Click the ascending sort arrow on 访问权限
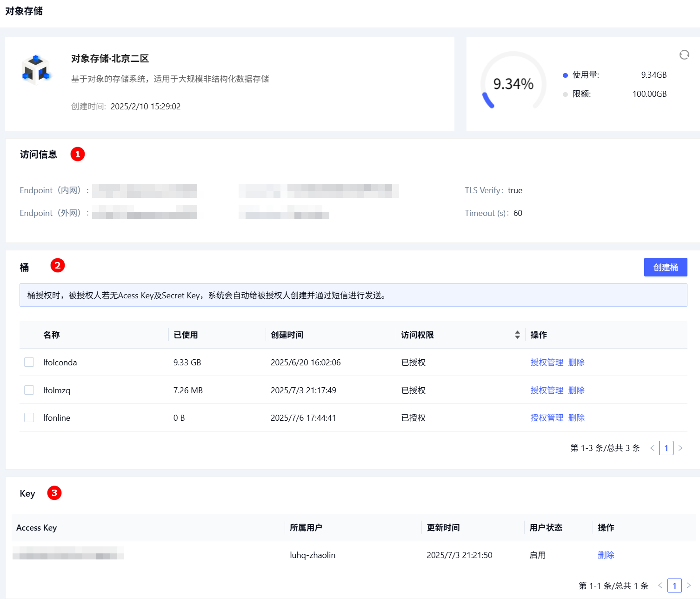 click(x=517, y=332)
